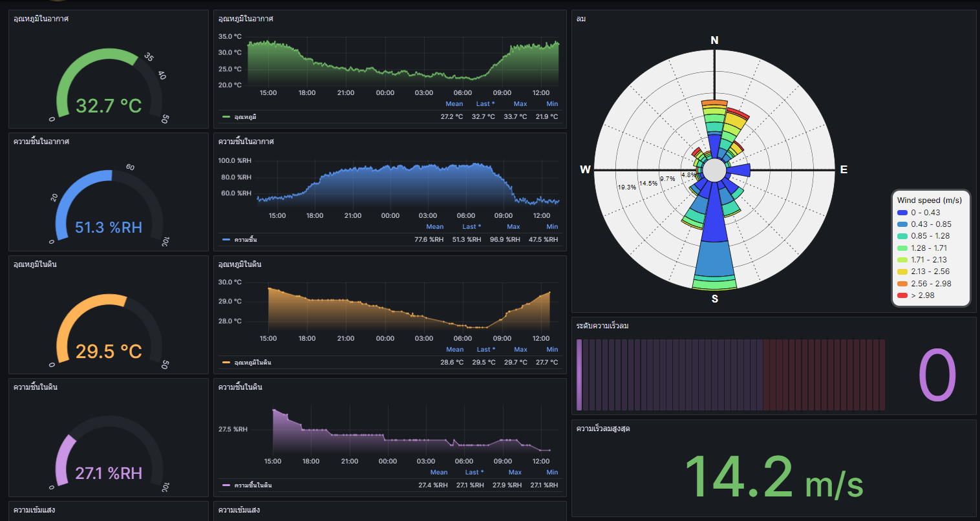The height and width of the screenshot is (521, 980).
Task: Click the 14.2 m/s max wind speed value
Action: pyautogui.click(x=773, y=478)
